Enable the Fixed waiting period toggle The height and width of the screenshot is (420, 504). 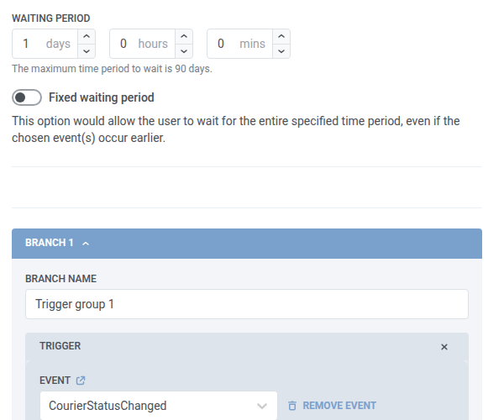(x=27, y=97)
